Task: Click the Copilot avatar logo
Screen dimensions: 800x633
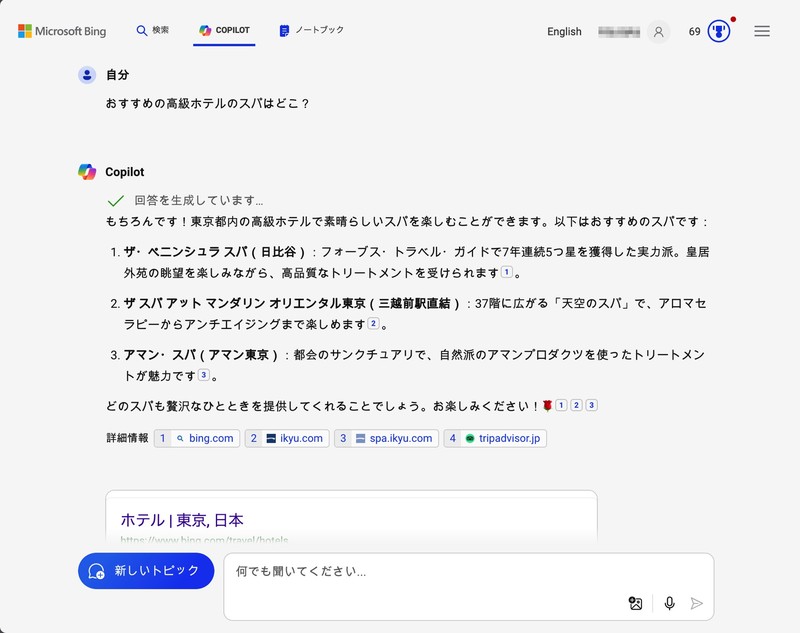Action: [87, 172]
